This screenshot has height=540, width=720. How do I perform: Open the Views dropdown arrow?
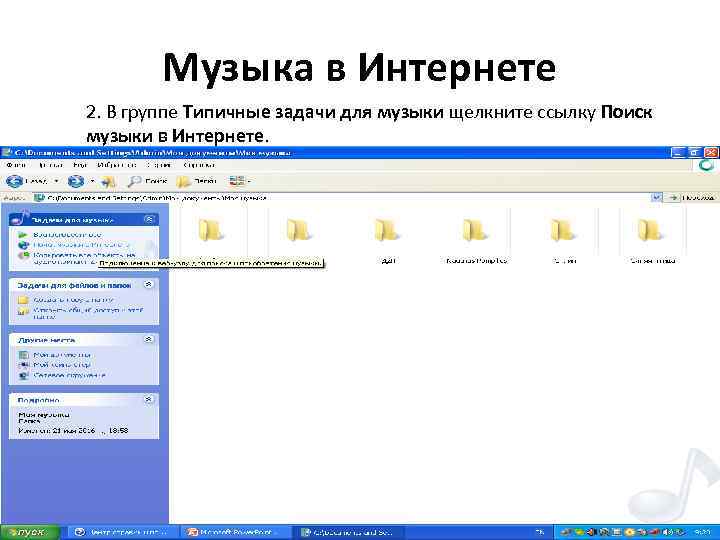point(249,181)
